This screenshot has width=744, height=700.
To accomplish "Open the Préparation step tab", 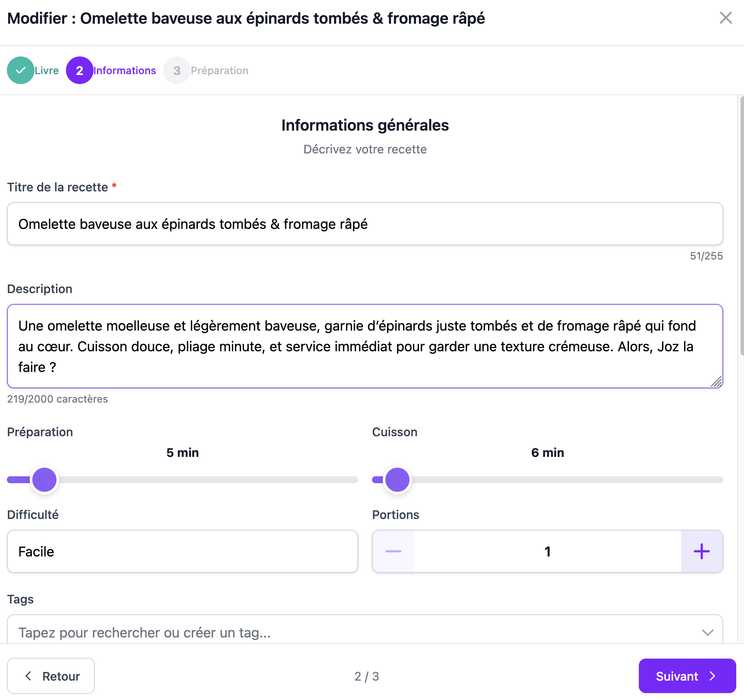I will tap(219, 70).
